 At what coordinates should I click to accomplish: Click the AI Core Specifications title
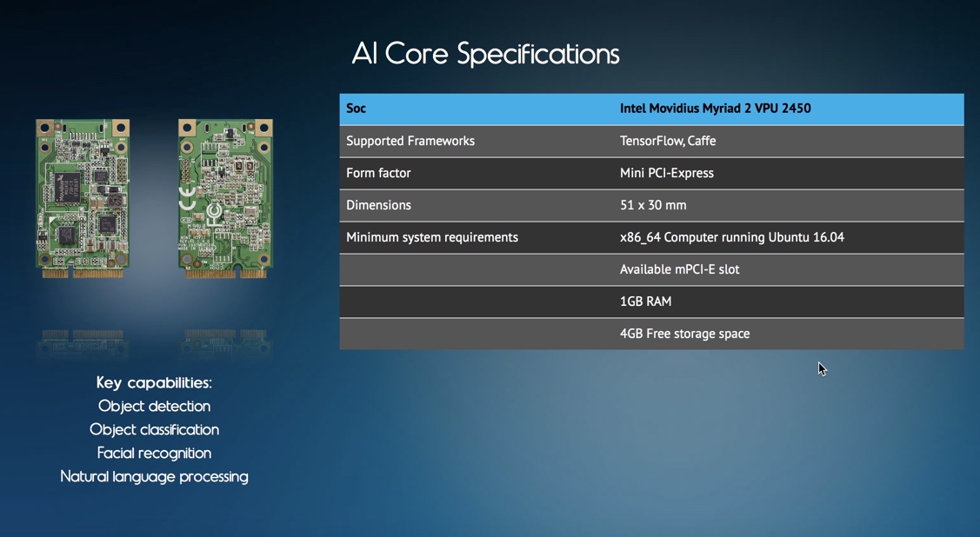point(484,53)
